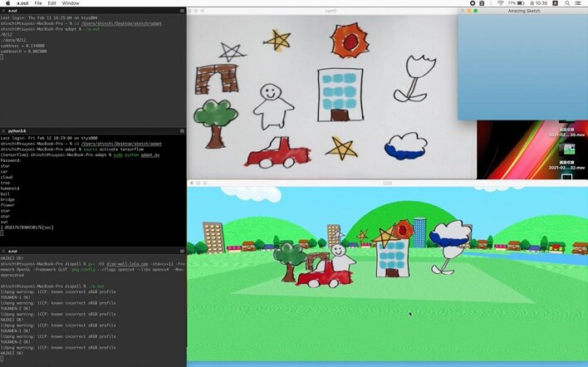Open the Notification Center list icon
The width and height of the screenshot is (588, 367).
[x=581, y=3]
